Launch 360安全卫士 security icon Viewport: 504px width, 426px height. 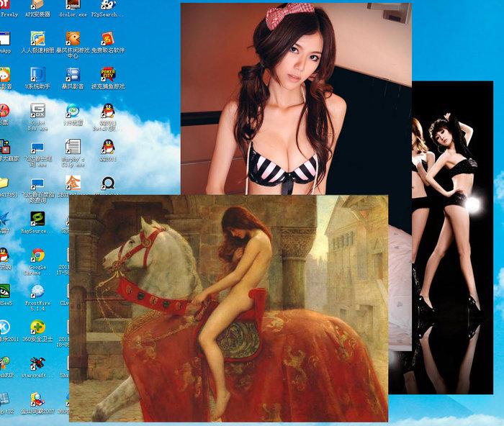(38, 327)
